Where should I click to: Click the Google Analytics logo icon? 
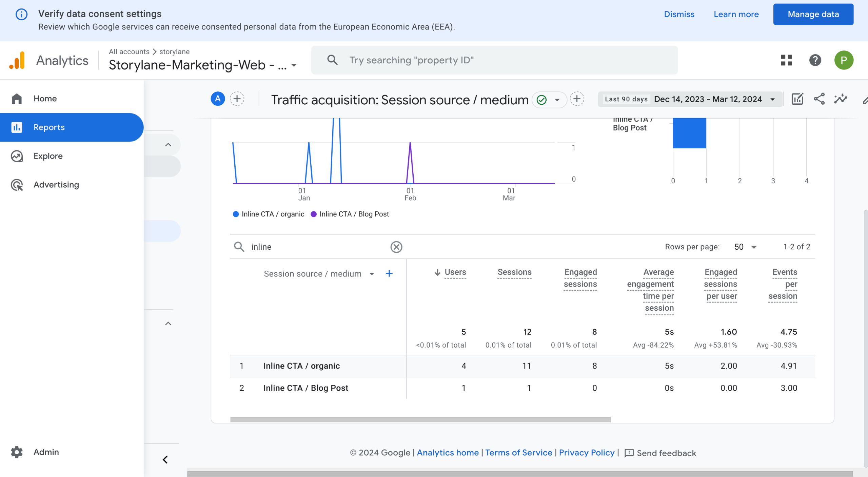(17, 60)
